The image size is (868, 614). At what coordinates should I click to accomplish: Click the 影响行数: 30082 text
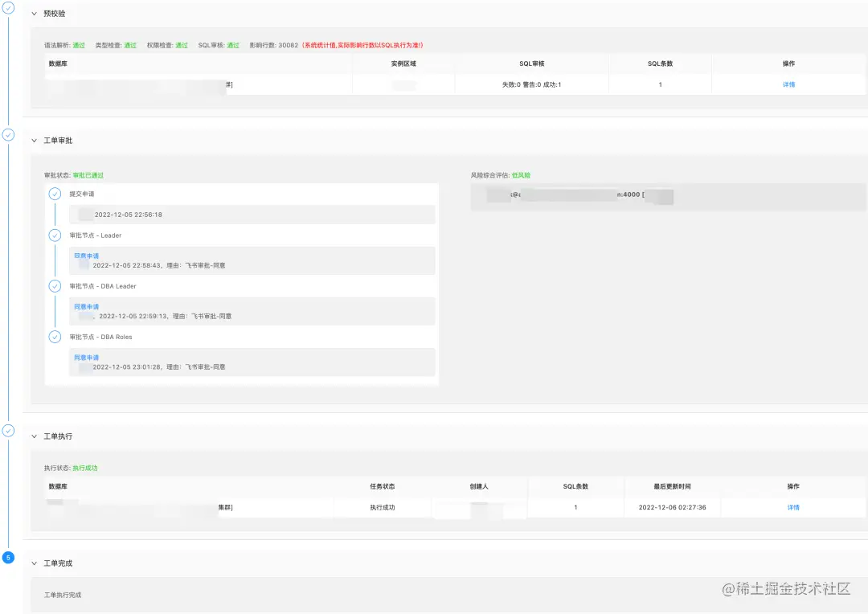tap(274, 45)
